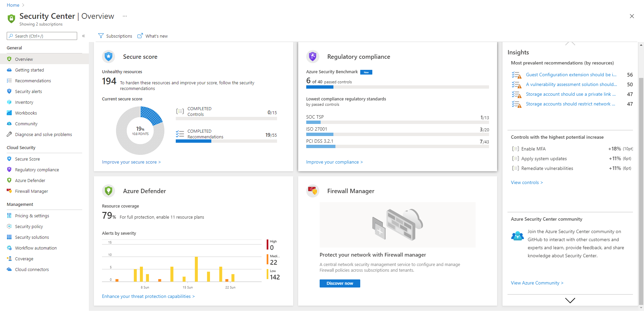644x311 pixels.
Task: Select Pricing & settings menu item
Action: pos(32,216)
